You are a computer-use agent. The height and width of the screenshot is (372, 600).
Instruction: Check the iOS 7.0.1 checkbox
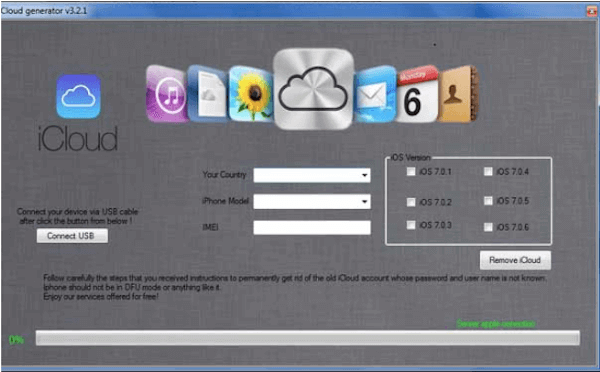411,171
